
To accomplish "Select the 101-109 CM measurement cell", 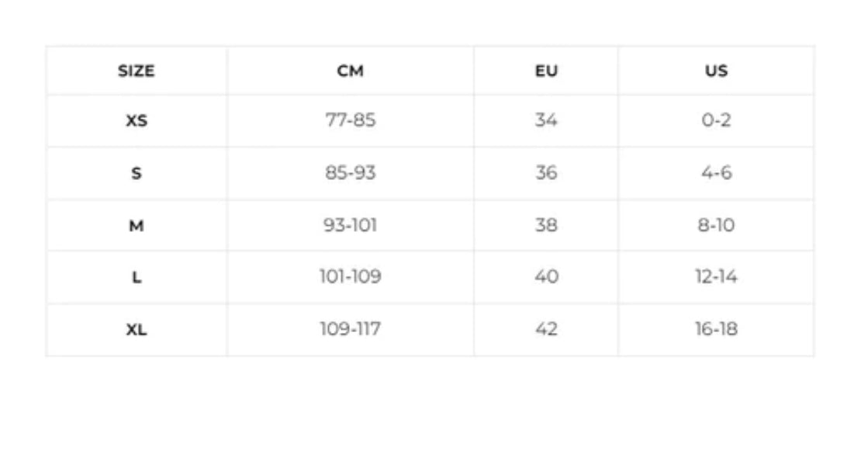I will click(x=350, y=277).
